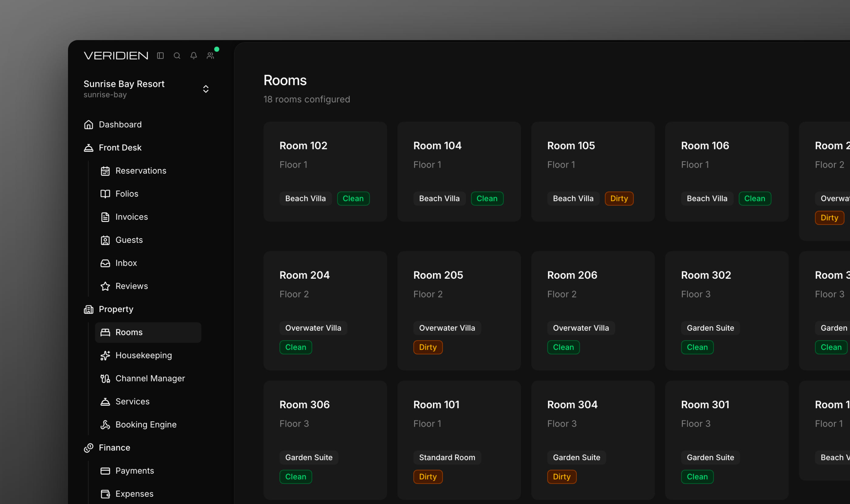The image size is (850, 504).
Task: Click the Reservations calendar icon
Action: pyautogui.click(x=105, y=171)
